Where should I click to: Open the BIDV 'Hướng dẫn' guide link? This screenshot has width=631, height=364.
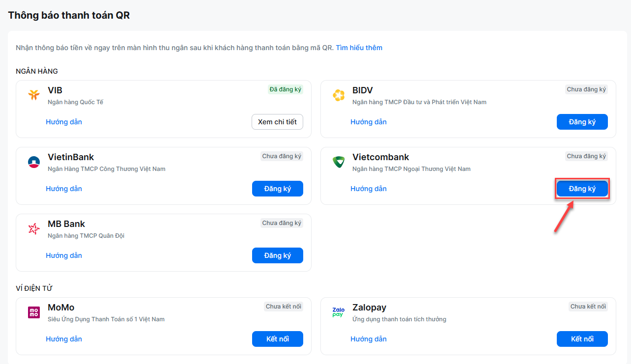[x=369, y=122]
